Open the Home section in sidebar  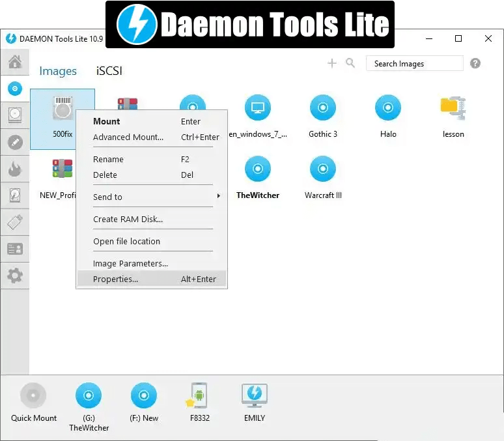(15, 62)
